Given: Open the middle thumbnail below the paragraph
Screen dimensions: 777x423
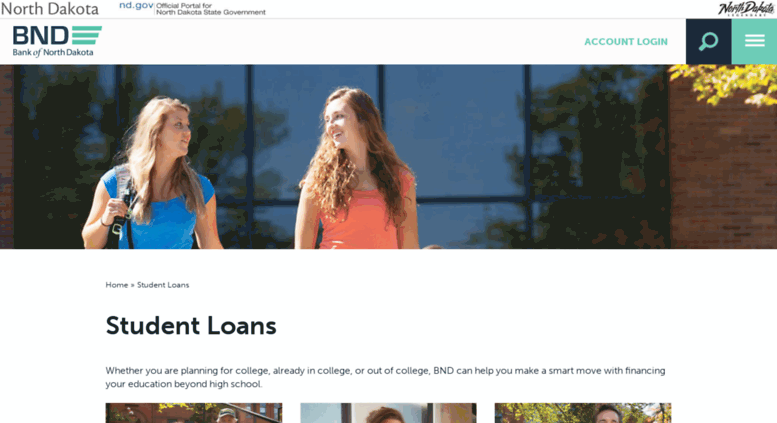Looking at the screenshot, I should pos(388,413).
